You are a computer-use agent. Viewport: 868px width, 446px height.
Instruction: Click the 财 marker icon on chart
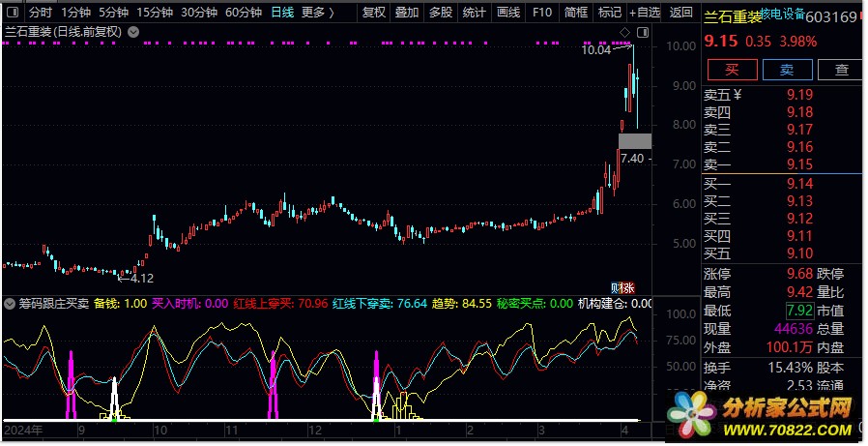(615, 288)
